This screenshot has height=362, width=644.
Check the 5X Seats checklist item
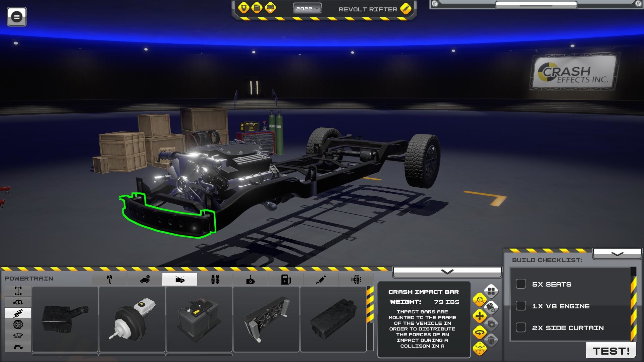coord(520,284)
